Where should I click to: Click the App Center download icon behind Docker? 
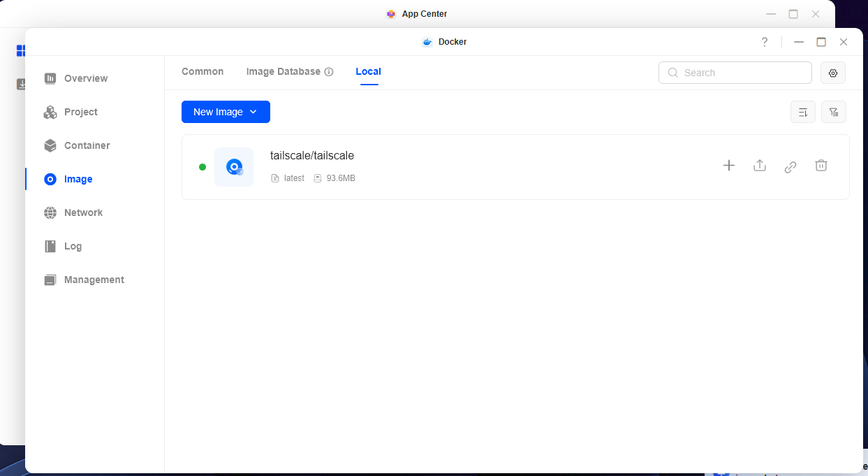click(x=21, y=84)
